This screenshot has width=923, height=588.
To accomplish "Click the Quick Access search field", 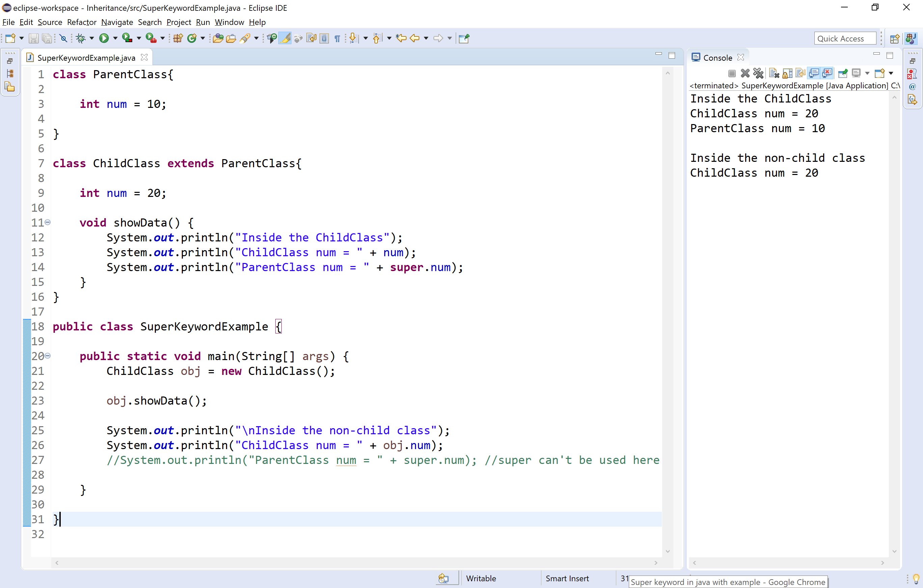I will 844,39.
